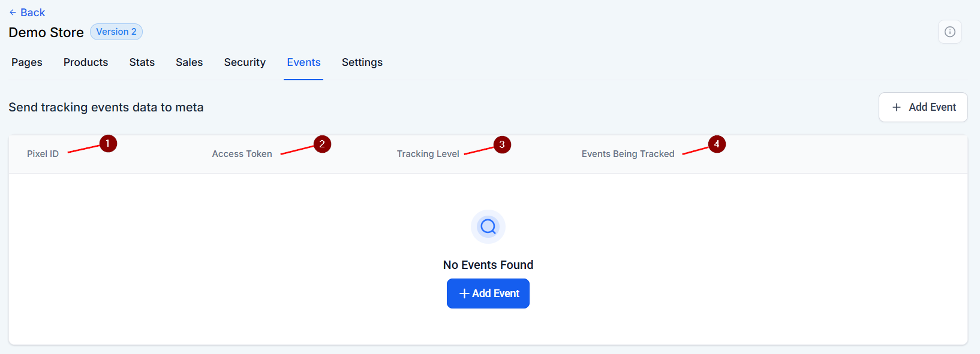This screenshot has height=354, width=980.
Task: Switch to the Settings tab
Action: click(362, 62)
